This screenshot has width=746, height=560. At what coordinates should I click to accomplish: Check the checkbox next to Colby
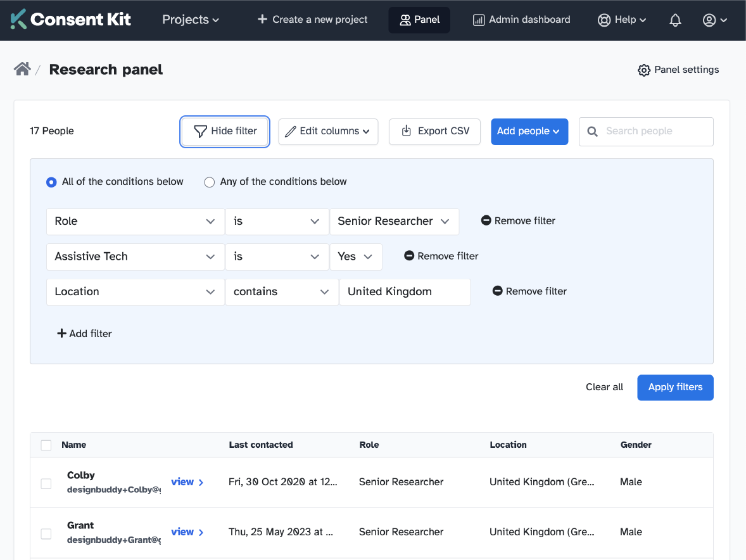pyautogui.click(x=46, y=482)
